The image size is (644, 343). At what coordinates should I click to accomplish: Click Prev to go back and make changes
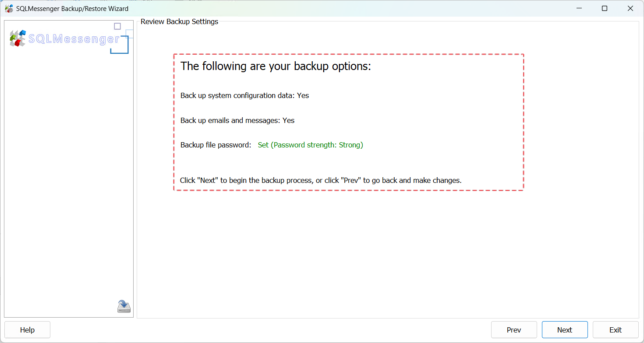pyautogui.click(x=514, y=329)
